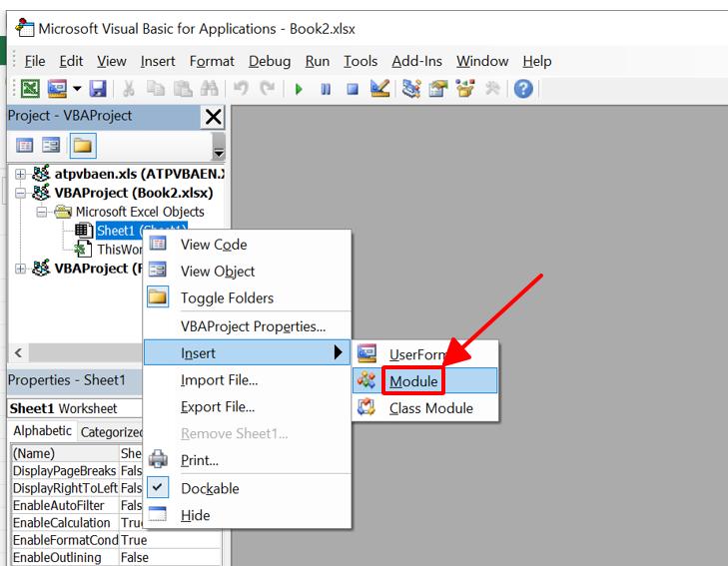The height and width of the screenshot is (566, 728).
Task: Open the Window menu
Action: [x=482, y=61]
